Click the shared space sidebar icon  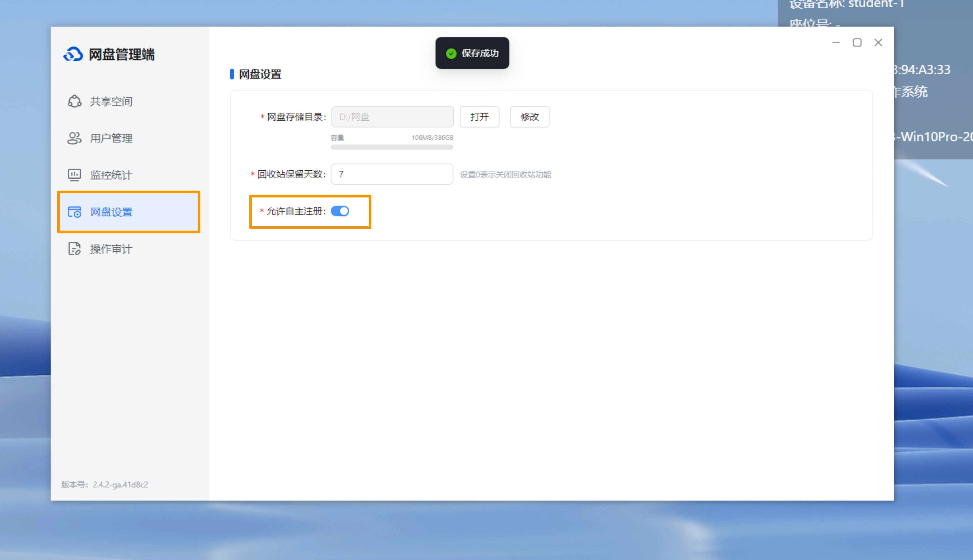[x=74, y=101]
